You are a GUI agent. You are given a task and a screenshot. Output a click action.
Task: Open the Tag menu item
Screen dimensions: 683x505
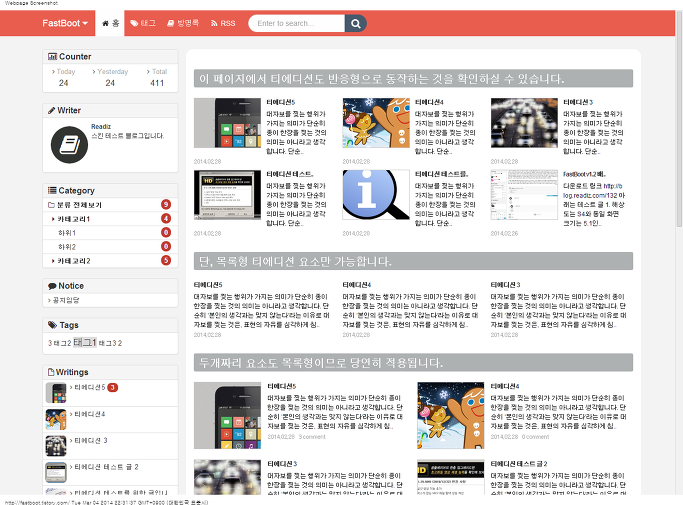pos(143,23)
